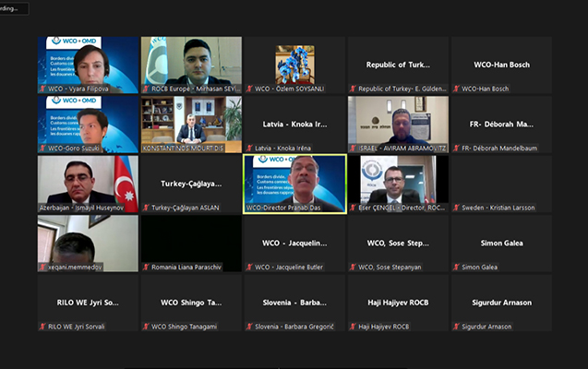Click muted mic icon beside Republic of Turkey- E. Gülden
The height and width of the screenshot is (369, 588).
[x=353, y=89]
